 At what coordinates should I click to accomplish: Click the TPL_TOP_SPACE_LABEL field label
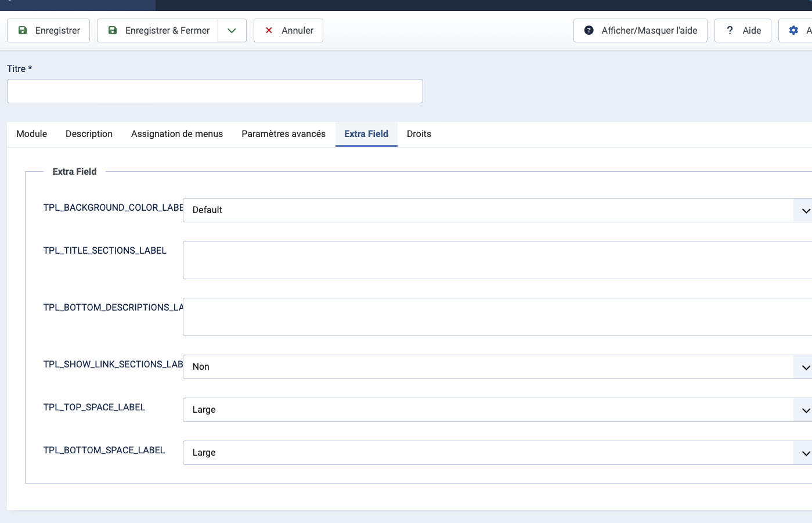click(94, 407)
